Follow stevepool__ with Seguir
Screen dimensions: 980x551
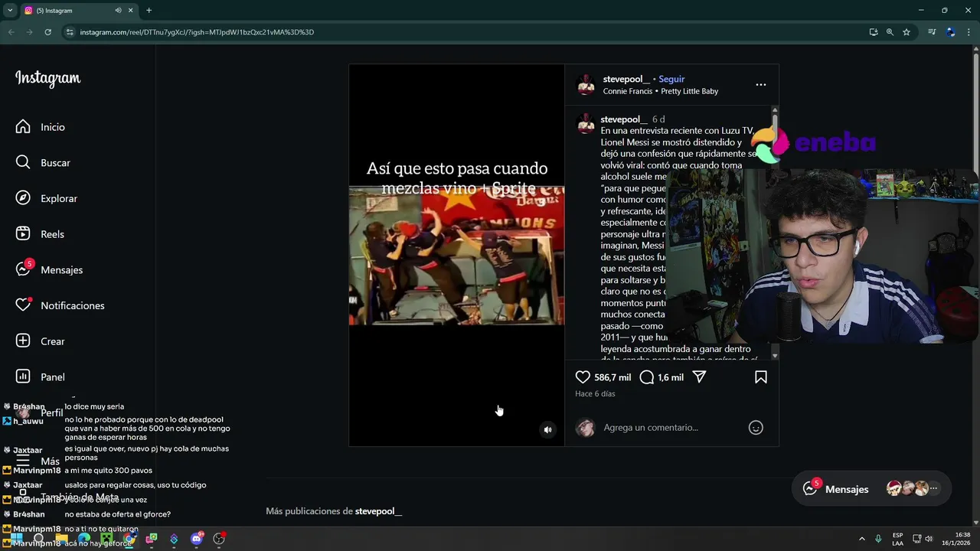[671, 79]
